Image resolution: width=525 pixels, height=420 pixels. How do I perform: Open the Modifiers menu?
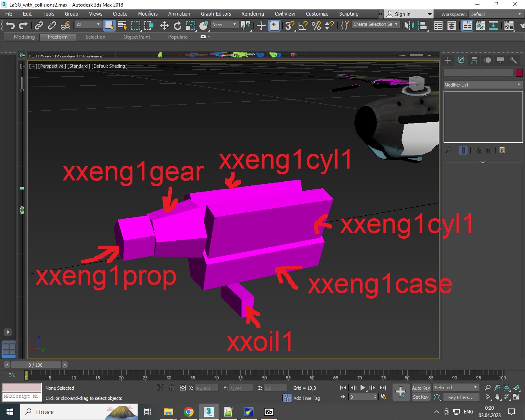[x=148, y=14]
